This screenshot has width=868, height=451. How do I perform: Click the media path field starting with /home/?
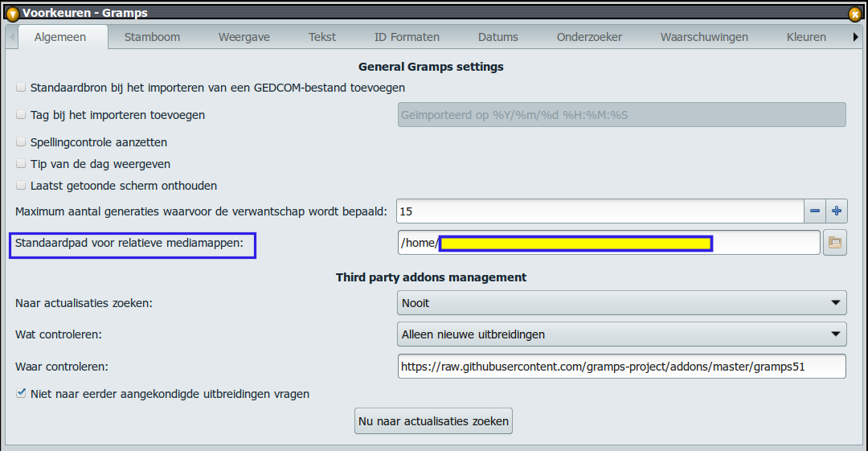point(609,243)
